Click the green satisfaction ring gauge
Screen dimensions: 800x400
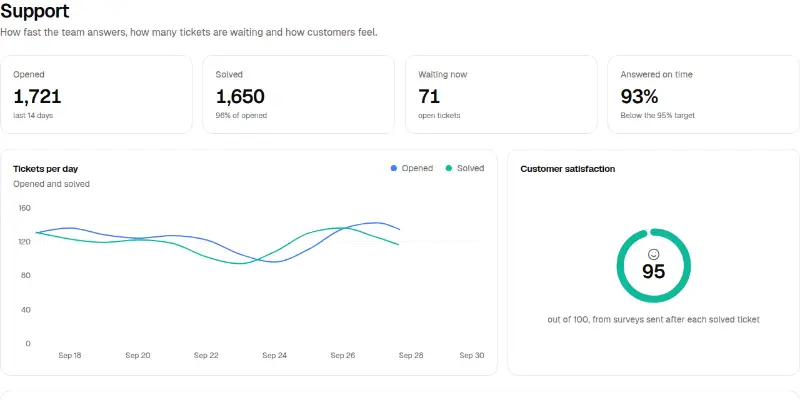point(654,266)
